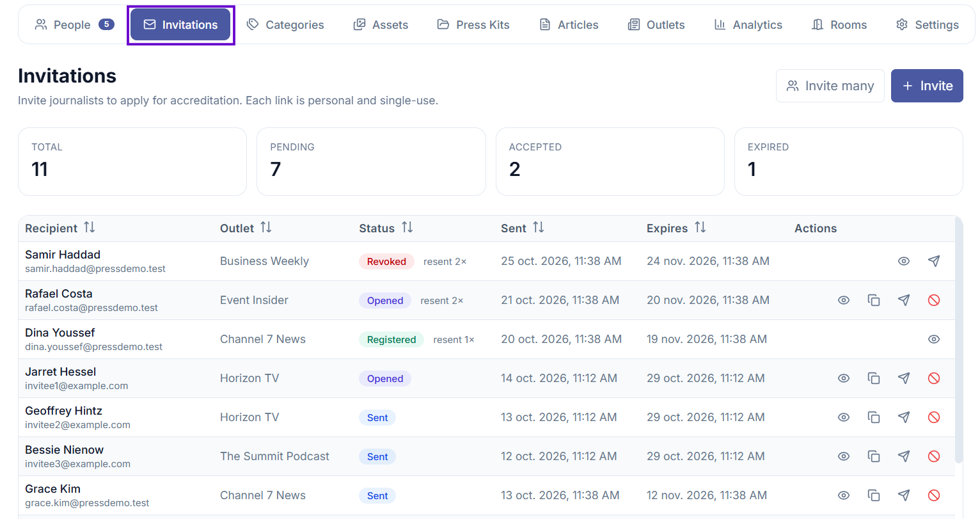View Bessie Nienow's invitation details
This screenshot has width=980, height=519.
(x=844, y=456)
